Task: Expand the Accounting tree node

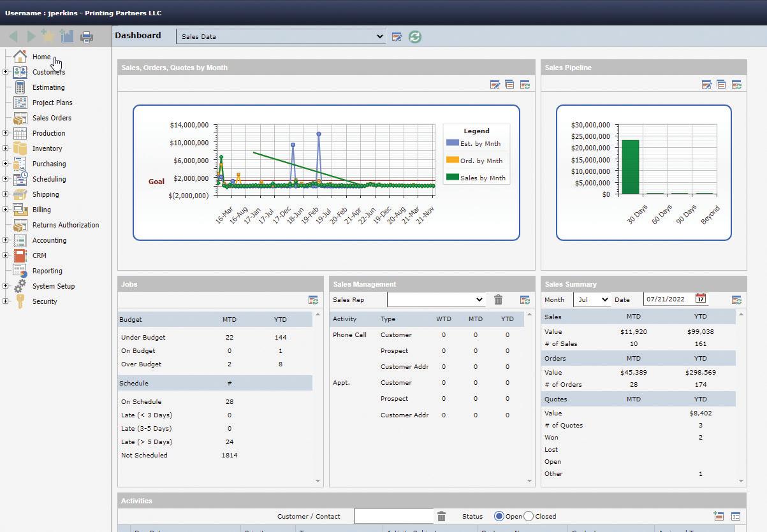Action: coord(5,240)
